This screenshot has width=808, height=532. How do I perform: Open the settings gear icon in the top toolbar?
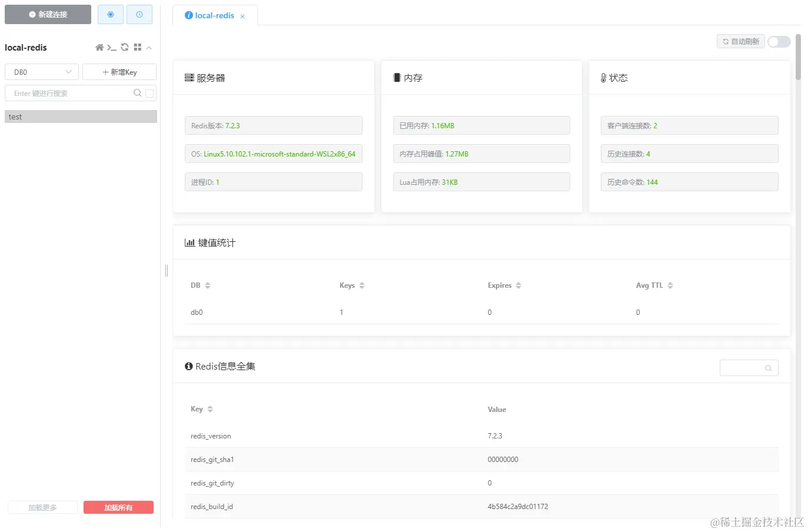coord(110,14)
